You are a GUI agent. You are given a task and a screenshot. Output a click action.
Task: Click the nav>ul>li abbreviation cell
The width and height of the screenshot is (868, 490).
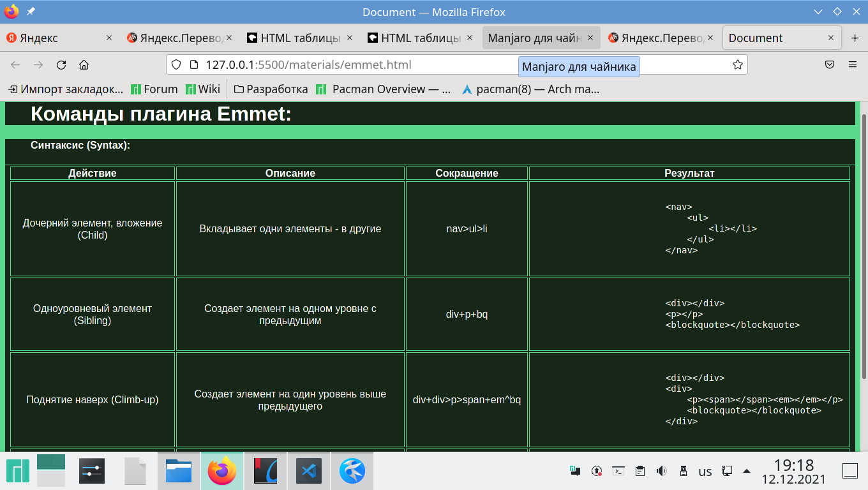[467, 228]
